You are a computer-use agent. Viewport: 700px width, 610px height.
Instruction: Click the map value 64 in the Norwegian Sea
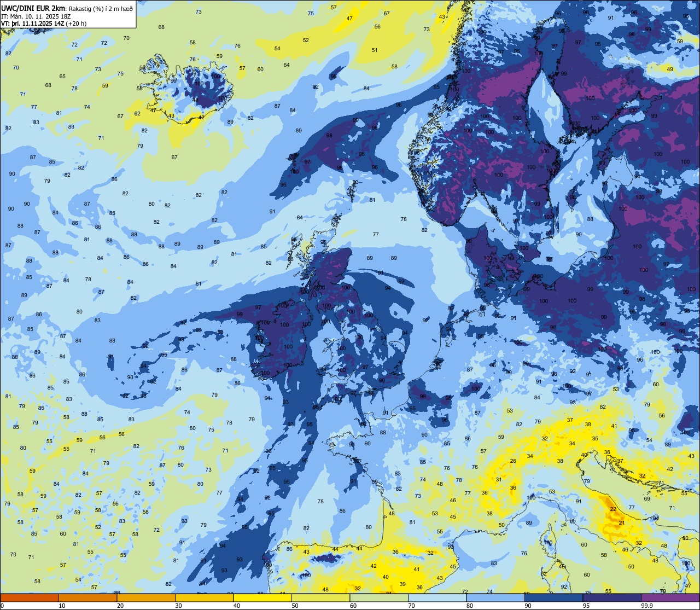click(x=287, y=65)
